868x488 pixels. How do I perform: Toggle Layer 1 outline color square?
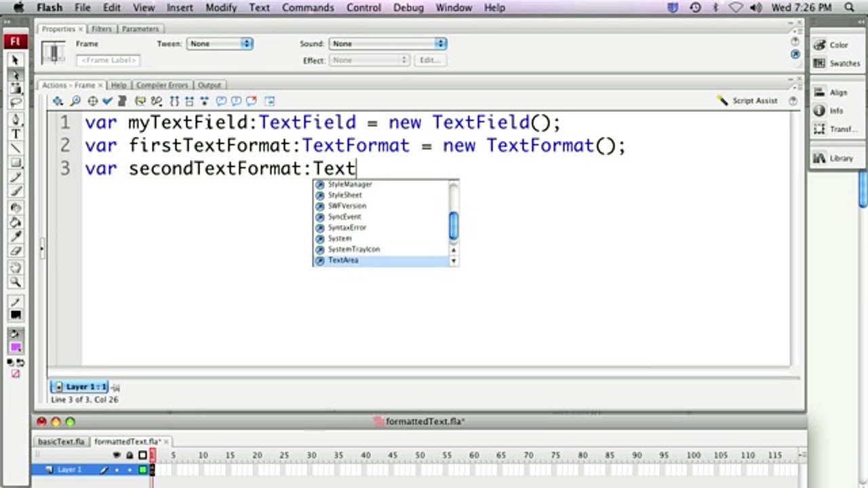pyautogui.click(x=142, y=469)
